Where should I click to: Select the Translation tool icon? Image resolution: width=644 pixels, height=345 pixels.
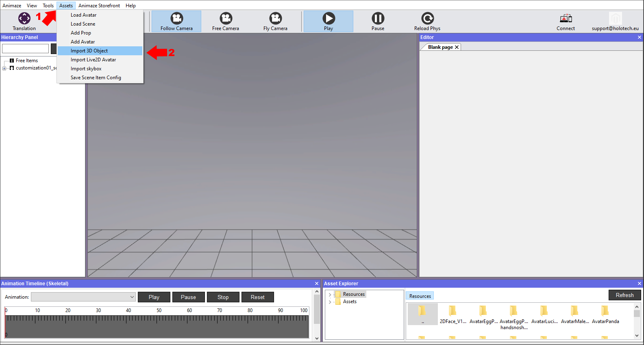[24, 19]
